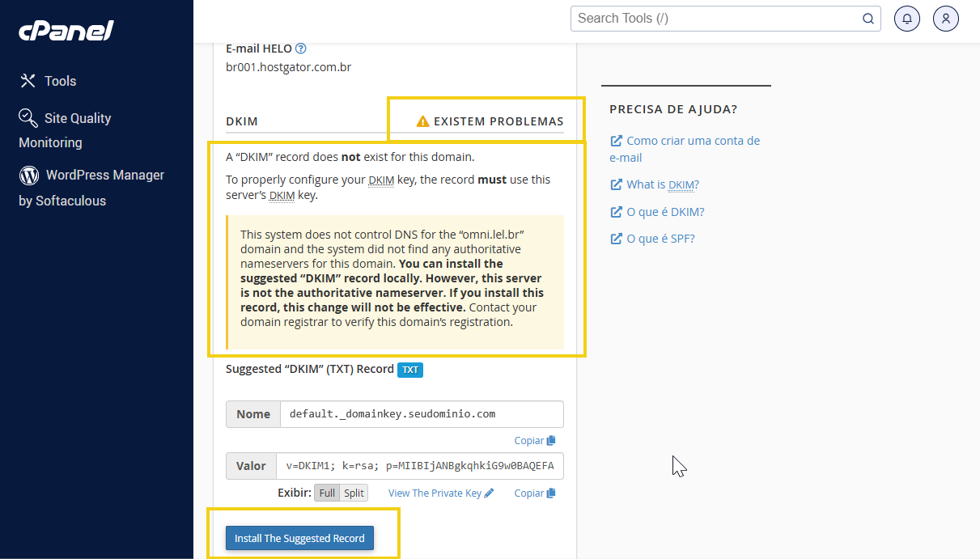Viewport: 980px width, 559px height.
Task: Click Install The Suggested Record
Action: point(299,538)
